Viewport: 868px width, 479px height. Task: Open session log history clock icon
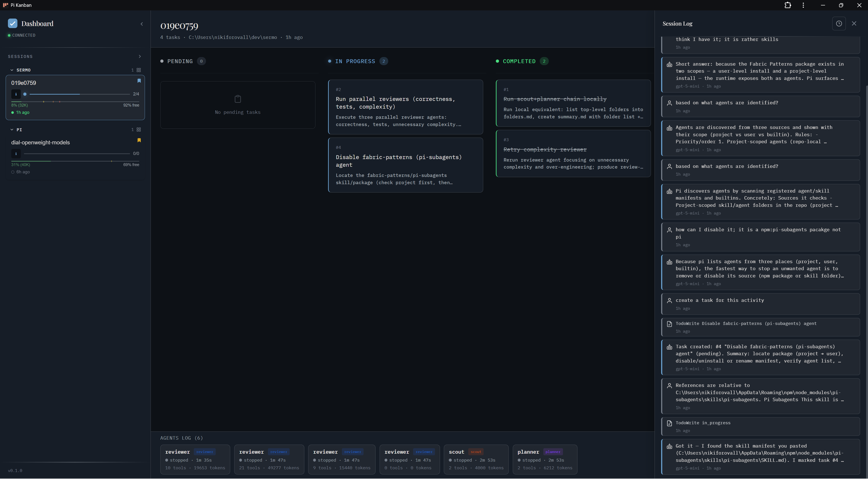(x=839, y=24)
